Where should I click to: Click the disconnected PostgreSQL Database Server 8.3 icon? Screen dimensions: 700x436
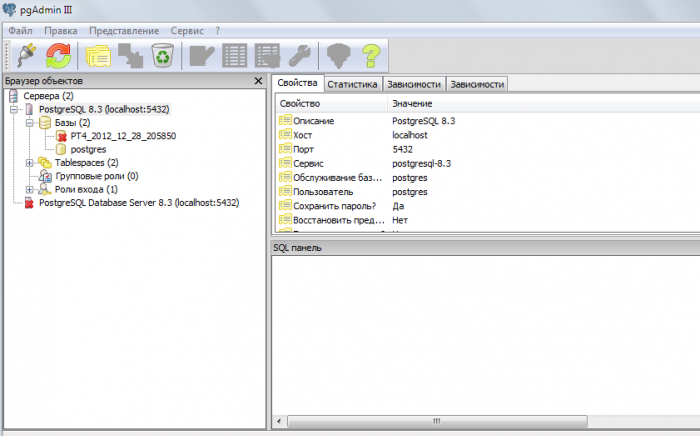click(x=29, y=203)
